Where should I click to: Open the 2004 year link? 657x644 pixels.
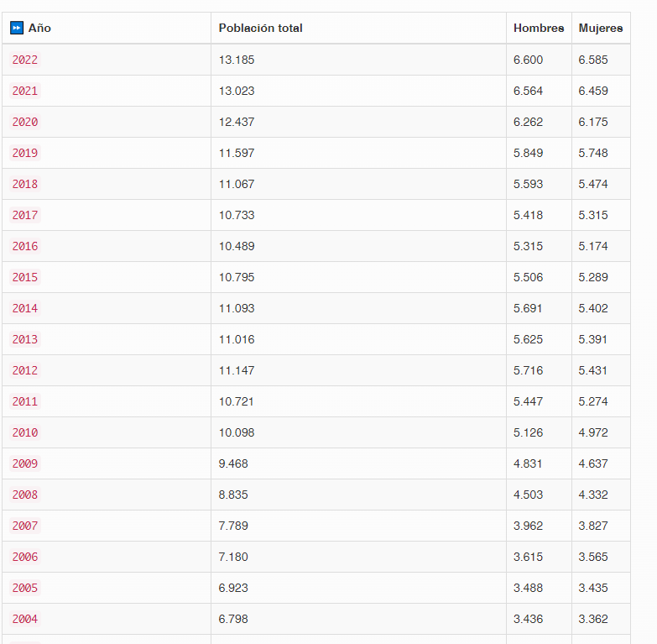pyautogui.click(x=25, y=619)
